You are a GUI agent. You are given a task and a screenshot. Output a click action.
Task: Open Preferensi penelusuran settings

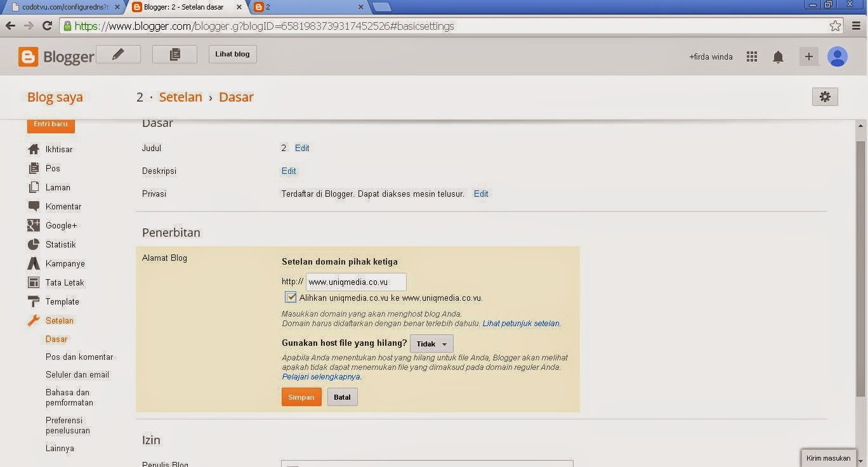coord(68,425)
